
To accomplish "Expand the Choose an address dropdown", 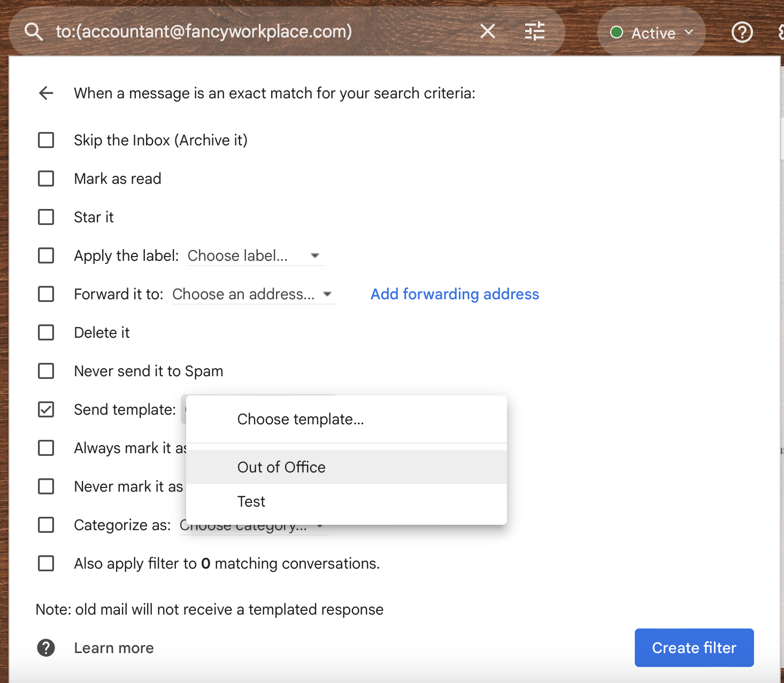I will pyautogui.click(x=253, y=294).
